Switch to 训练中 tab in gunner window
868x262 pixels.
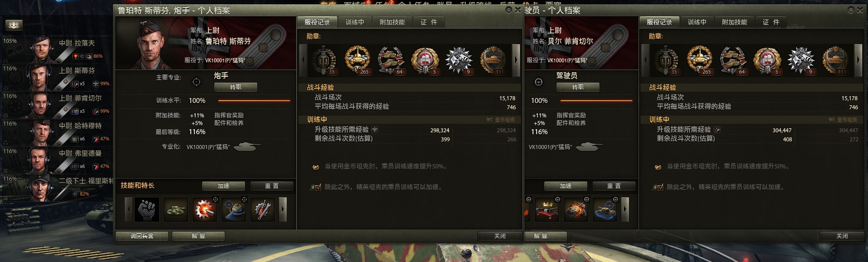pyautogui.click(x=354, y=22)
